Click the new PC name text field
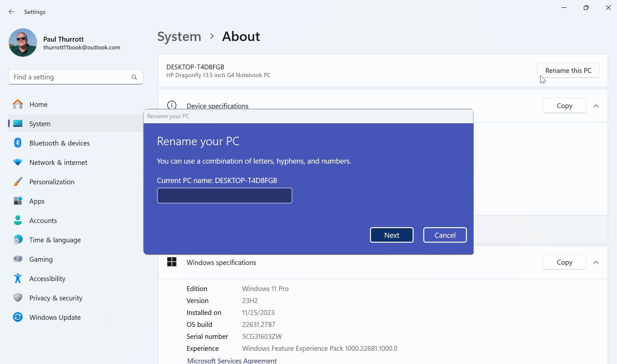 [224, 196]
